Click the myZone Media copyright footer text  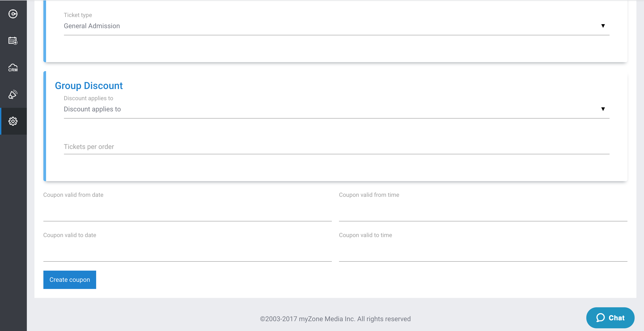click(335, 319)
